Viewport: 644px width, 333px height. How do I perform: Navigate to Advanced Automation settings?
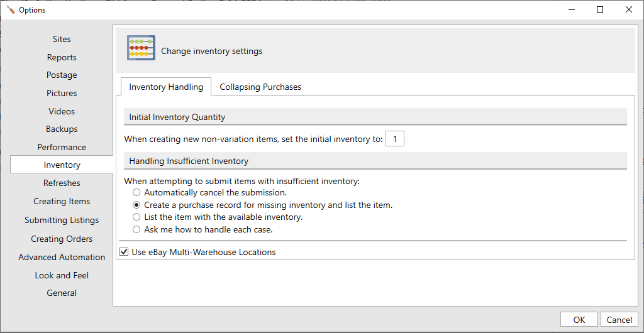(x=62, y=257)
